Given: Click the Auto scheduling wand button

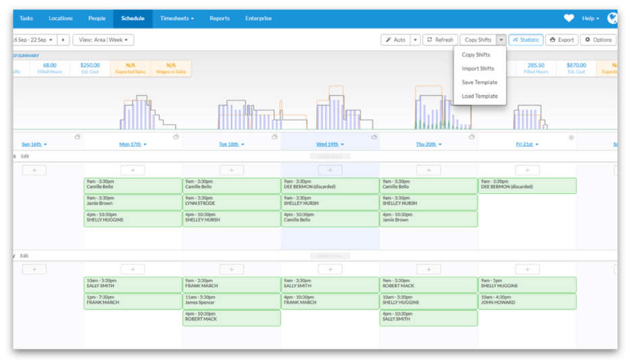Looking at the screenshot, I should point(395,40).
